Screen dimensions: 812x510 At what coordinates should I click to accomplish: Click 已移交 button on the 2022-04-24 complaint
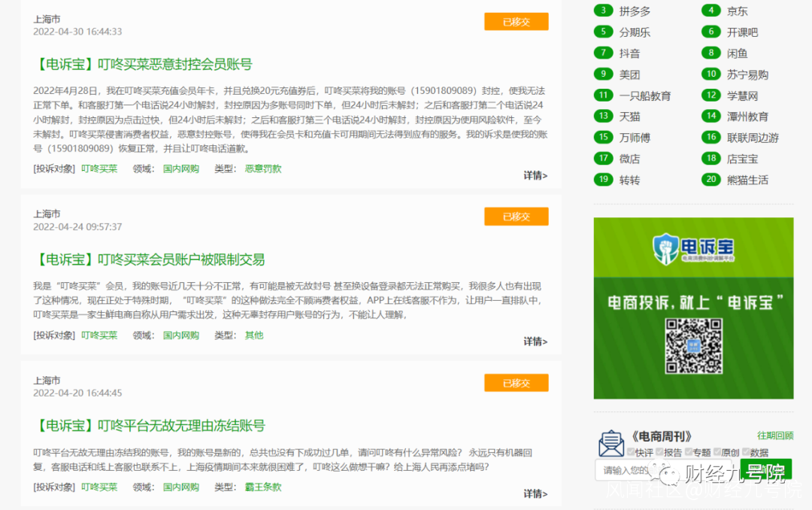coord(517,217)
